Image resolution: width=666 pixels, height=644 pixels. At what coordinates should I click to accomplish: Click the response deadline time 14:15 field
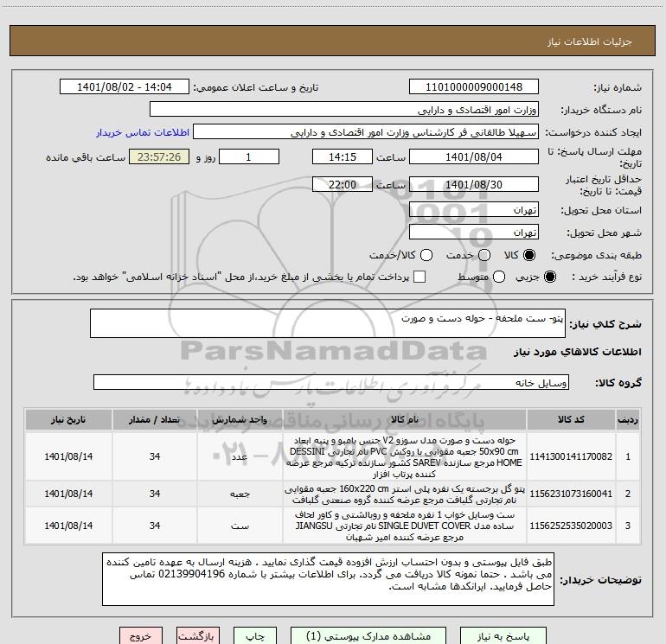[x=343, y=156]
